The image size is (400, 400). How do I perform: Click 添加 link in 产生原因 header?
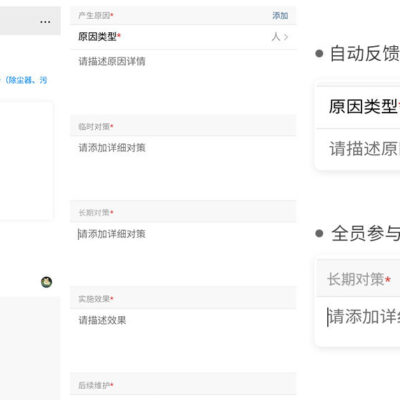280,16
